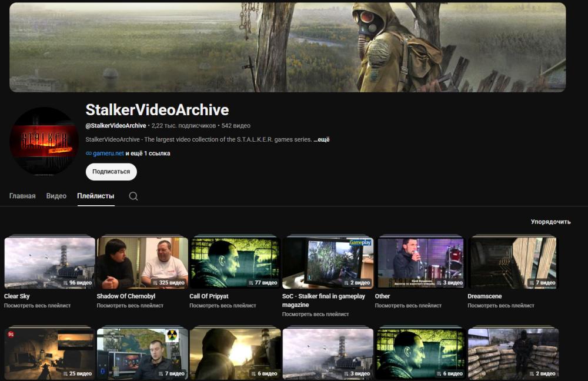This screenshot has width=588, height=381.
Task: View full playlist under Other
Action: 408,306
